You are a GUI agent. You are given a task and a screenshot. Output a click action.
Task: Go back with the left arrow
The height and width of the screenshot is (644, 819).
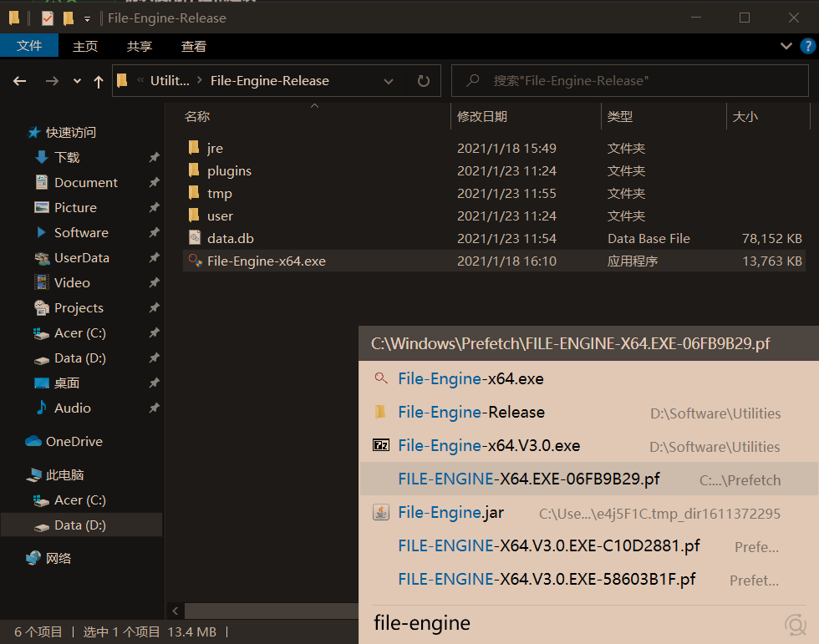pyautogui.click(x=20, y=81)
